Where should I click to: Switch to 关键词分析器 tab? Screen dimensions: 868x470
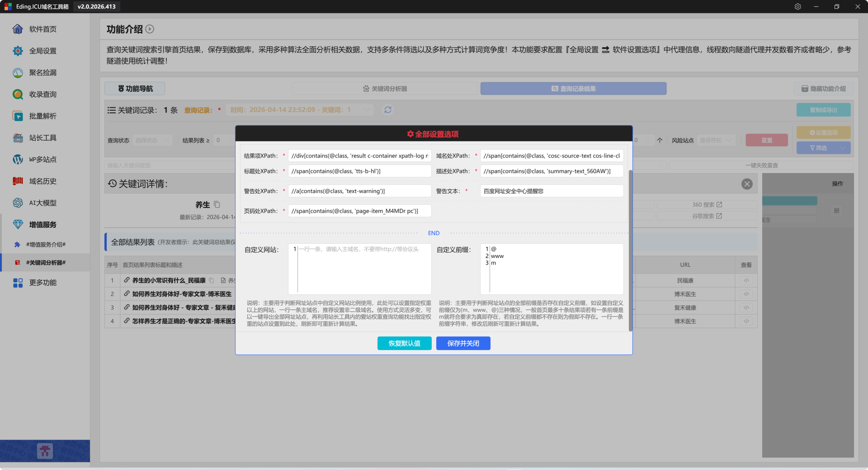384,89
